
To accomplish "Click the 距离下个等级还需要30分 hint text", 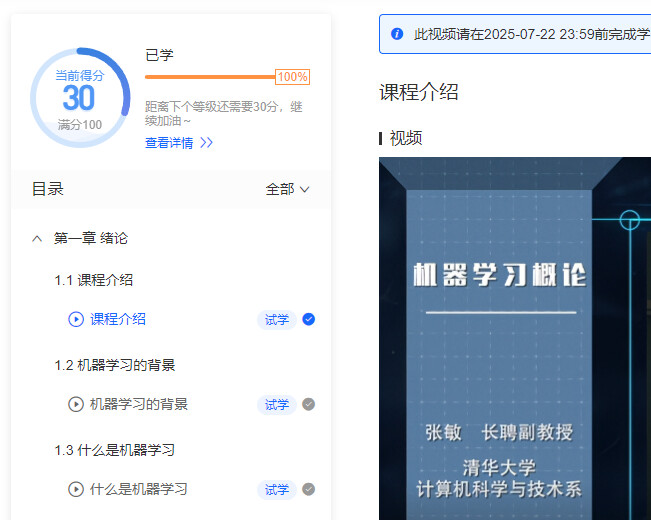I will pyautogui.click(x=224, y=113).
